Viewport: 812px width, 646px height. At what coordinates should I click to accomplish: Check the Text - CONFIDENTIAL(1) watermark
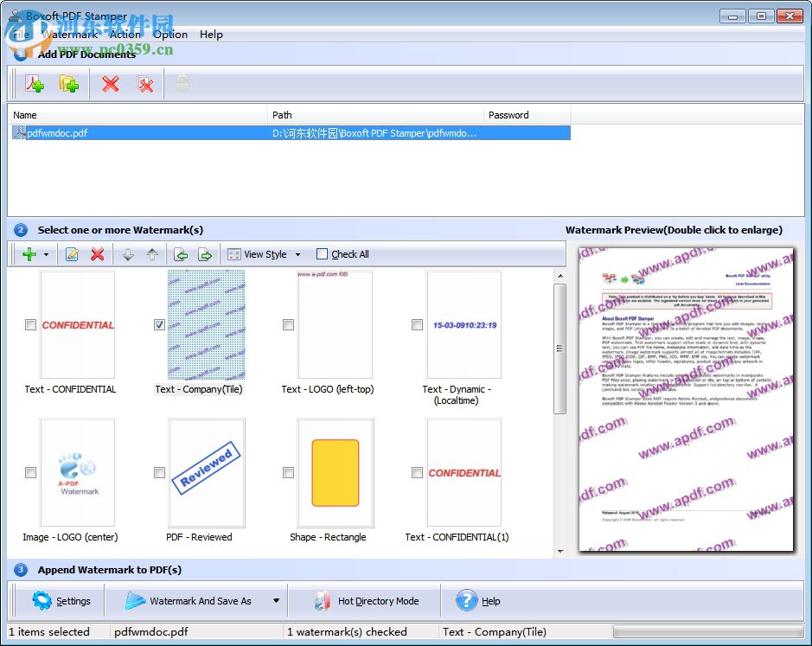point(417,472)
